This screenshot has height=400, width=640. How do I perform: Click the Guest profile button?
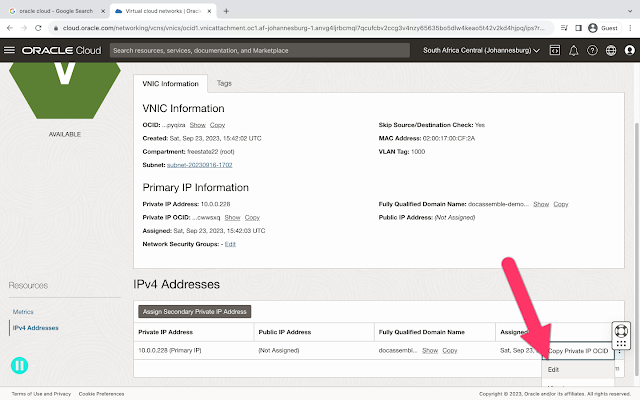click(603, 28)
